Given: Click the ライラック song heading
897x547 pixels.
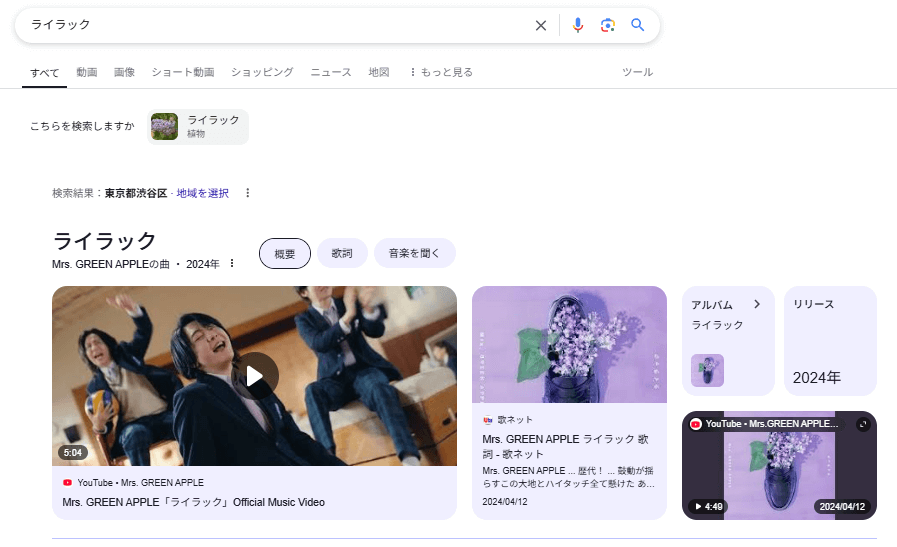Looking at the screenshot, I should coord(104,241).
